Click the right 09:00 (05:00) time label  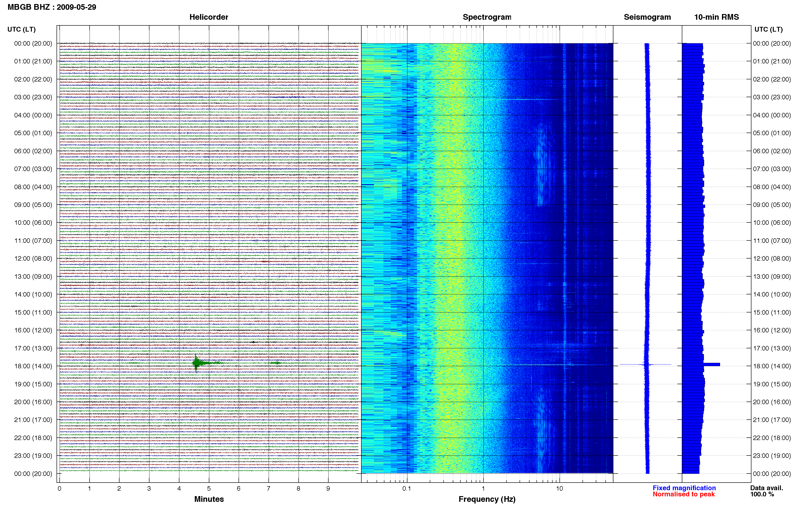click(772, 205)
